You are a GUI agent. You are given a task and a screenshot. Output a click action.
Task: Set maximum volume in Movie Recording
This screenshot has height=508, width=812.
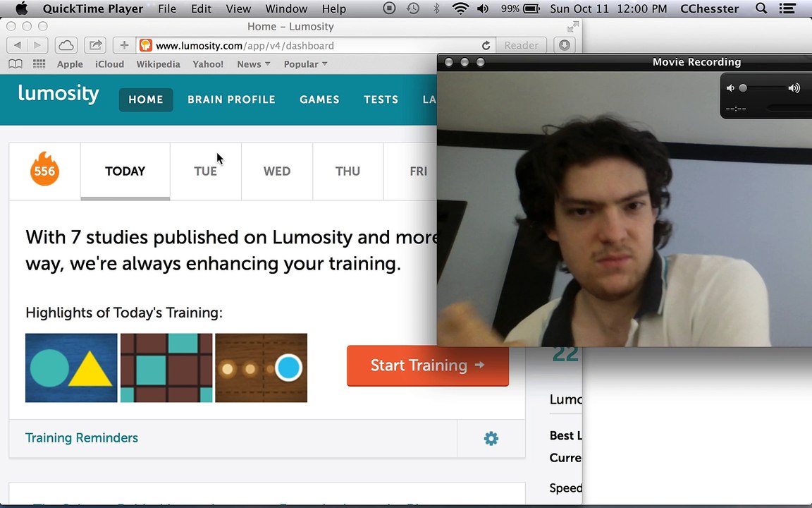pos(794,88)
